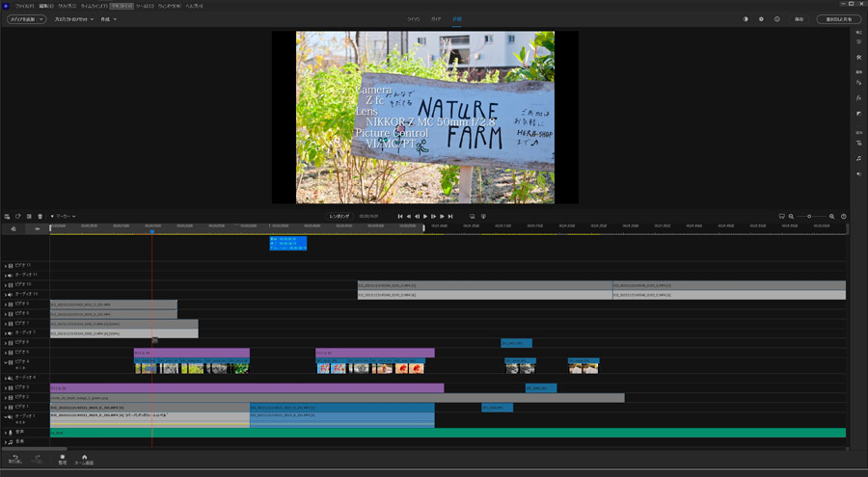Toggle ビデオ 3 track video icon
The height and width of the screenshot is (477, 868).
click(11, 388)
